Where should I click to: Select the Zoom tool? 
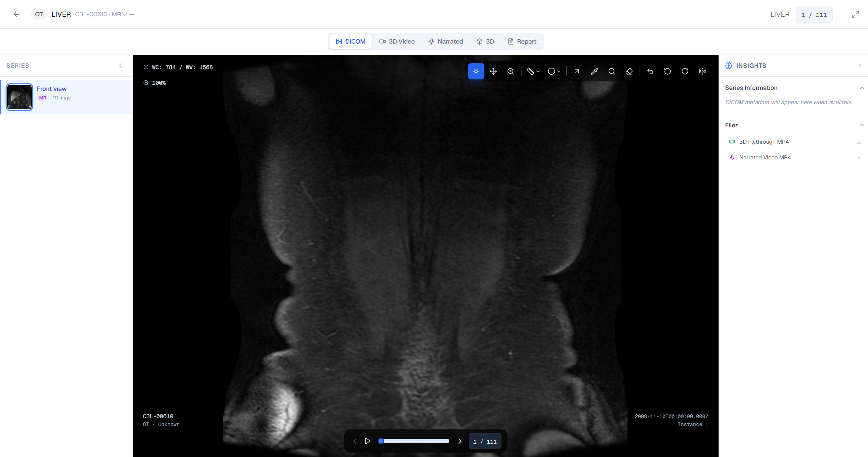tap(511, 71)
